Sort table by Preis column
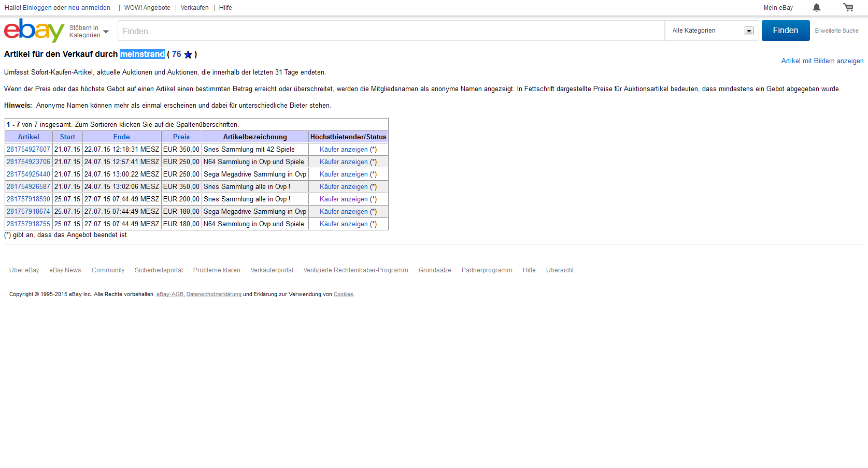Image resolution: width=868 pixels, height=468 pixels. [x=181, y=137]
